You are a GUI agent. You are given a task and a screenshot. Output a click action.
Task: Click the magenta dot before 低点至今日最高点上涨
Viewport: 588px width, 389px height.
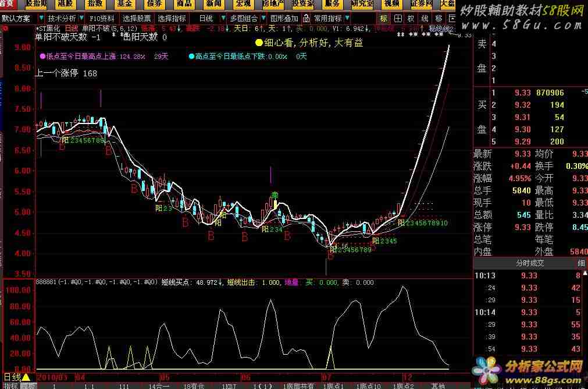(x=42, y=56)
